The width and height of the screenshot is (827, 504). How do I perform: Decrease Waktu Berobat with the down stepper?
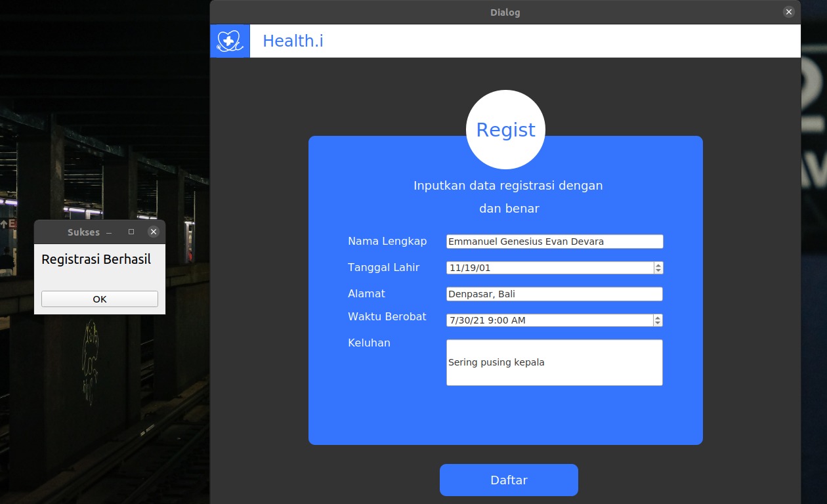(657, 323)
